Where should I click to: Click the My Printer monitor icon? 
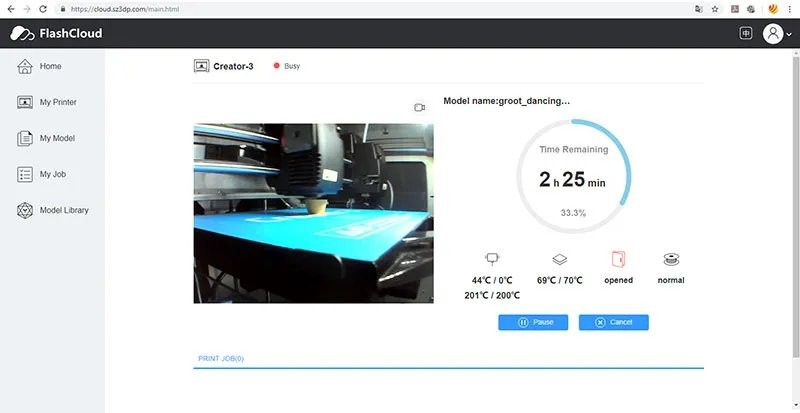(x=24, y=102)
